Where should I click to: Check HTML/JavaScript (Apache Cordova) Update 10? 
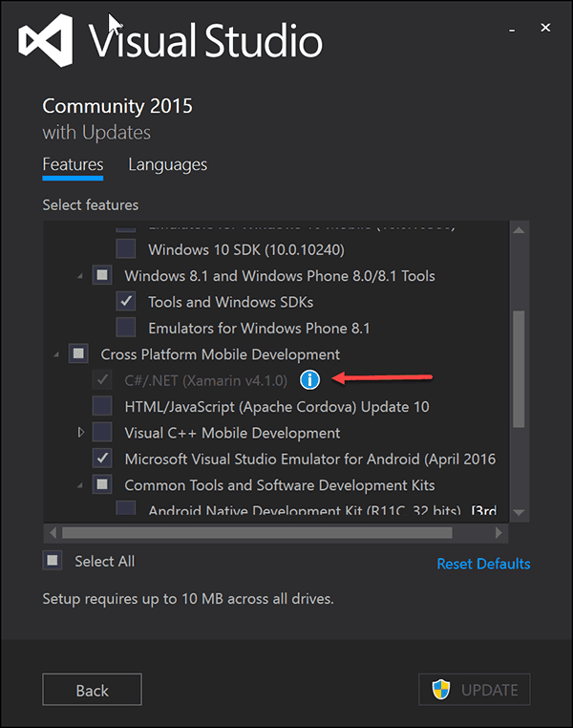coord(102,407)
